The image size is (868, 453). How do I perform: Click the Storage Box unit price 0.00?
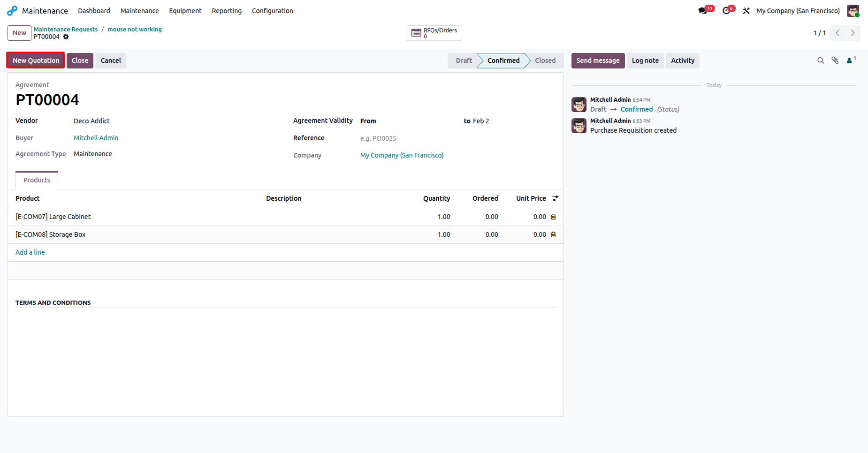click(x=540, y=234)
